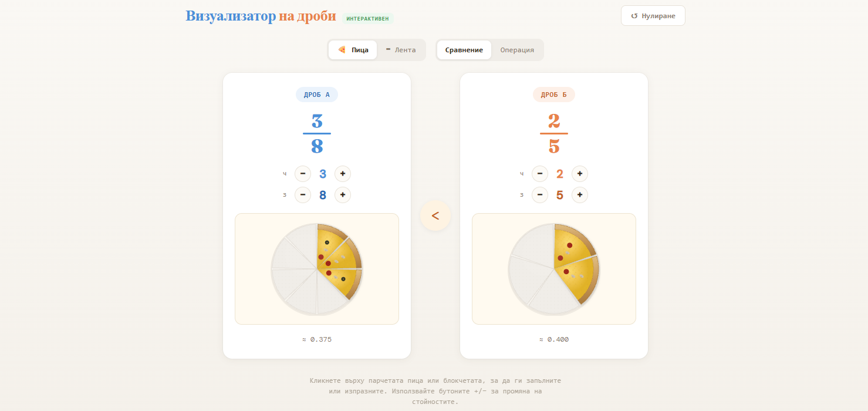This screenshot has height=411, width=868.
Task: Click the large orange 2/5 fraction
Action: (554, 134)
